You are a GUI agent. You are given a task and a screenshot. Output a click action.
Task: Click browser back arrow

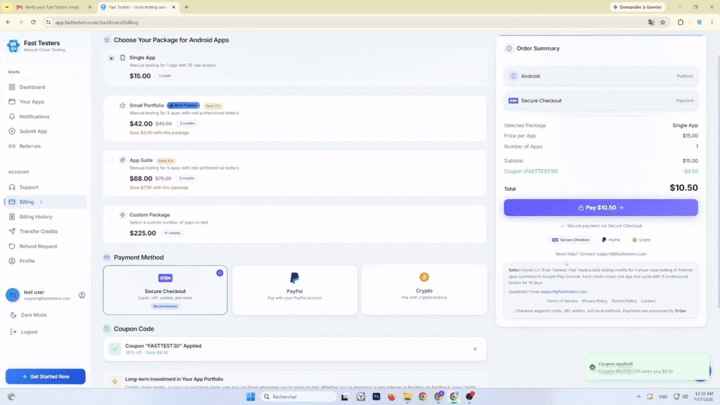[8, 22]
